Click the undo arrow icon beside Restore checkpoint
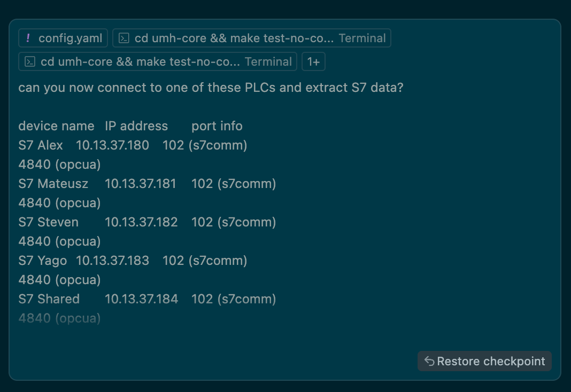The height and width of the screenshot is (392, 571). 429,361
